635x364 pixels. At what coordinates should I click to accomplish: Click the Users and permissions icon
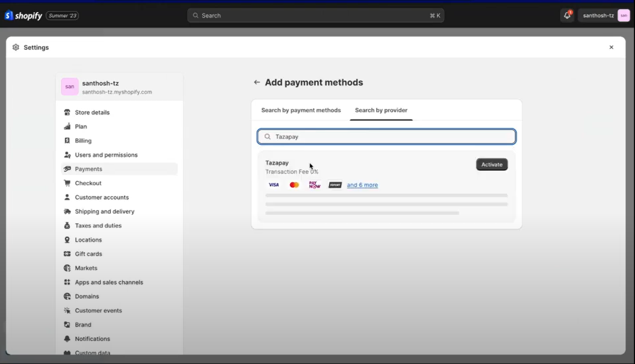point(67,155)
